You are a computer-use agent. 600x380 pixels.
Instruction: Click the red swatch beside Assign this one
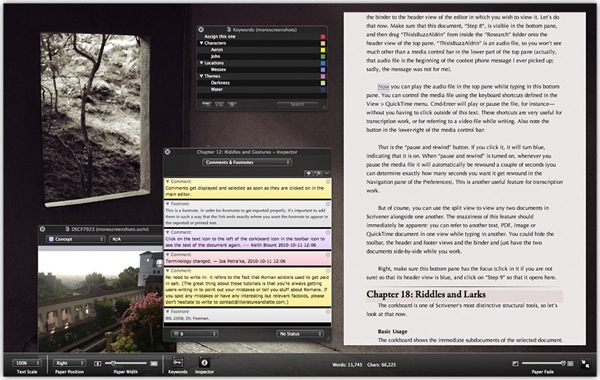pos(323,37)
